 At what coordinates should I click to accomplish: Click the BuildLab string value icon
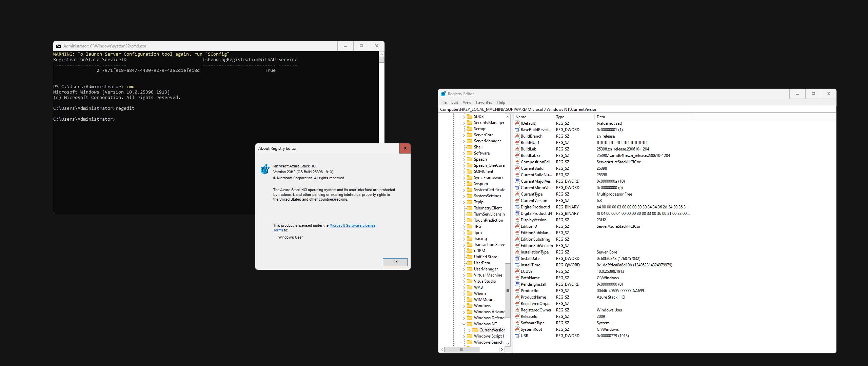(x=517, y=149)
